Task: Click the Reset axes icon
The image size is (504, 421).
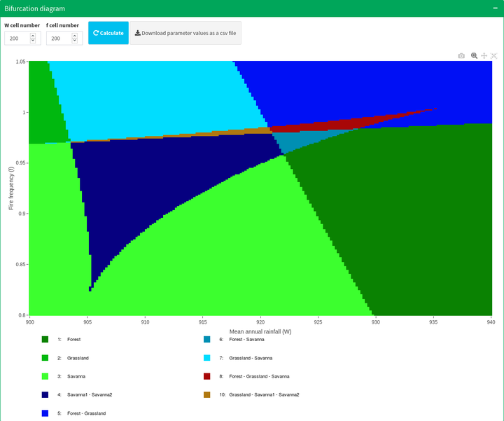Action: [x=493, y=55]
